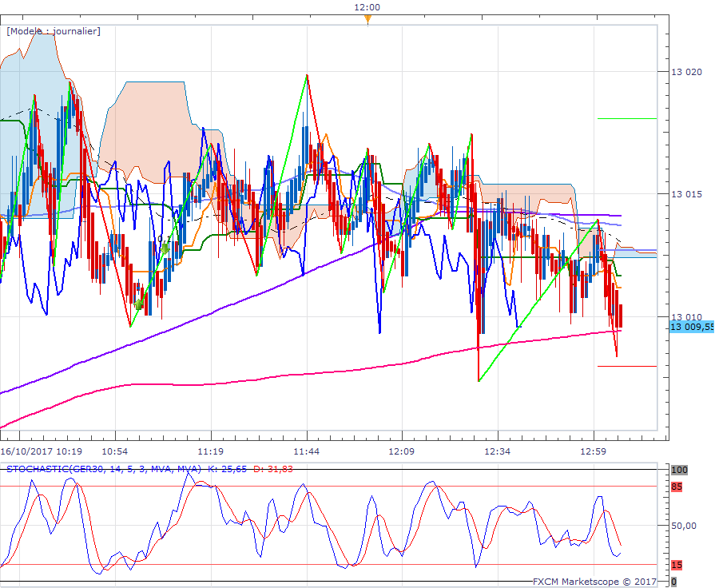This screenshot has height=588, width=715.
Task: Click the "Modele : journalier" template label
Action: click(54, 31)
